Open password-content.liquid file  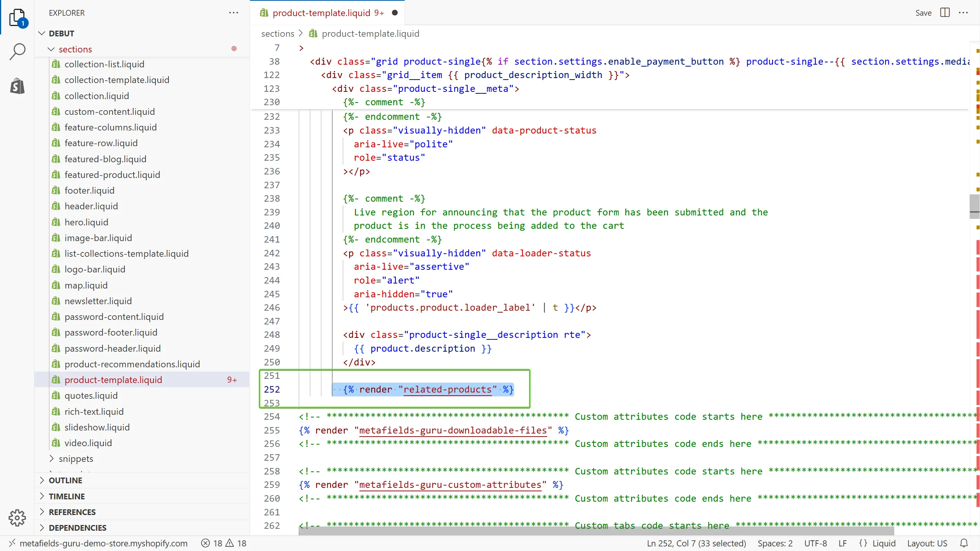tap(114, 316)
